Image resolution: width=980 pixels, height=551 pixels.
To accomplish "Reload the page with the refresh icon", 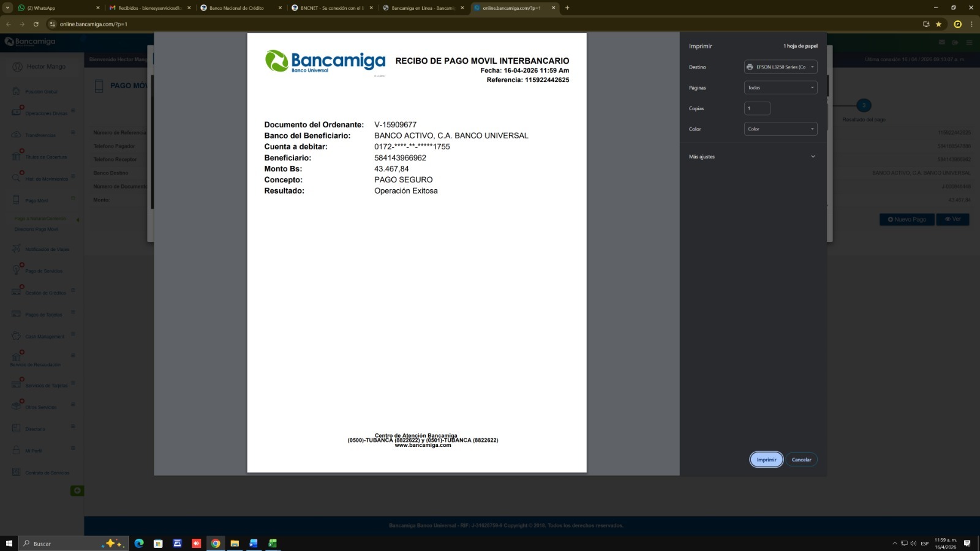I will pyautogui.click(x=36, y=24).
